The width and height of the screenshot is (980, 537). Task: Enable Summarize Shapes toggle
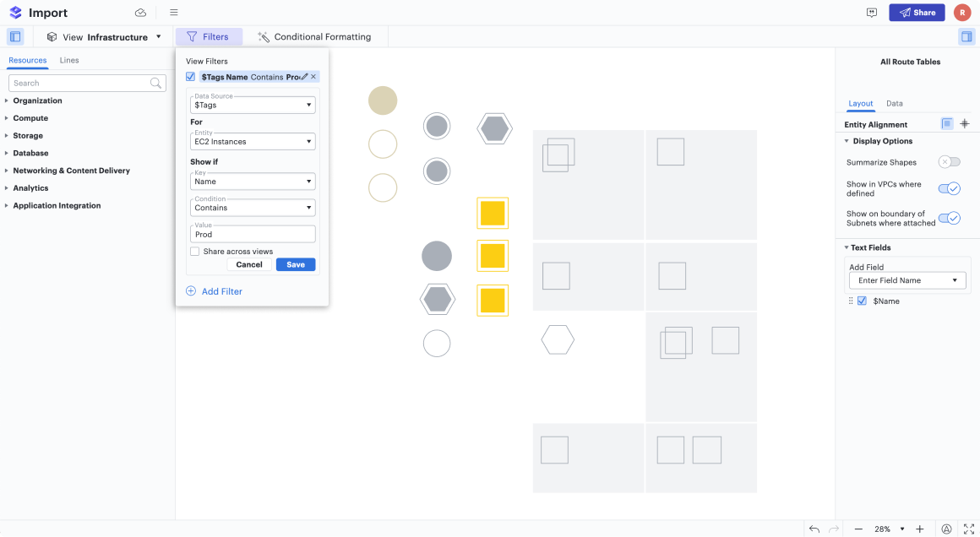(x=949, y=162)
